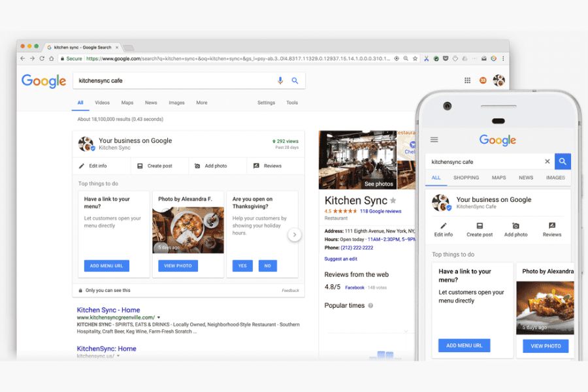Click the desktop search magnifier icon
This screenshot has height=392, width=588.
coord(295,80)
